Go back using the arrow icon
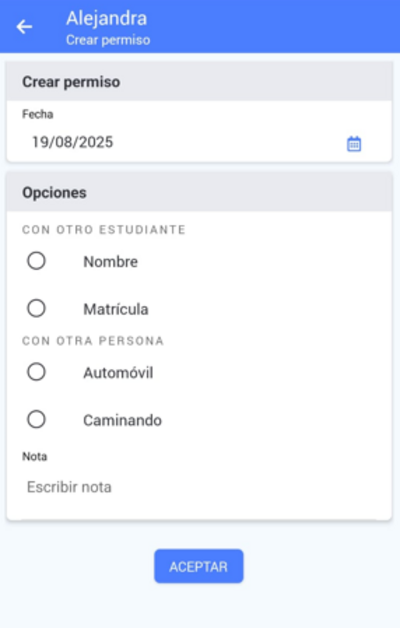 click(x=24, y=27)
